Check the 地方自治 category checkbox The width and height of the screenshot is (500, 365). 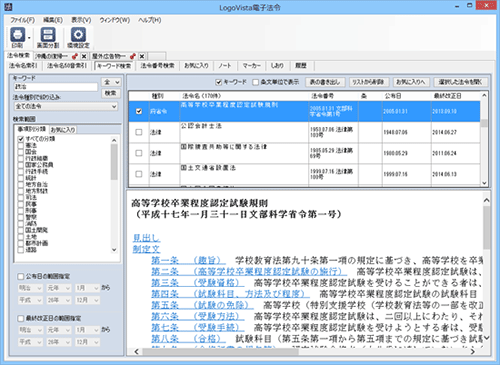coord(21,184)
